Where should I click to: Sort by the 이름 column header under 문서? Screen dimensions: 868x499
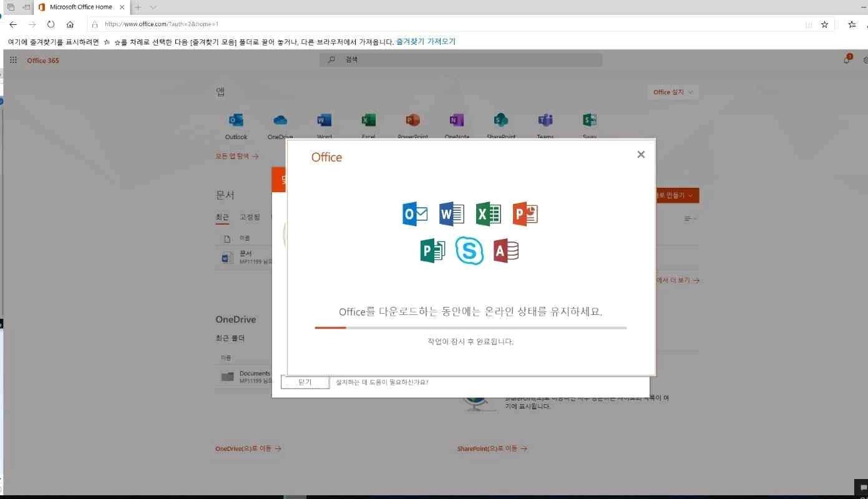[x=245, y=238]
